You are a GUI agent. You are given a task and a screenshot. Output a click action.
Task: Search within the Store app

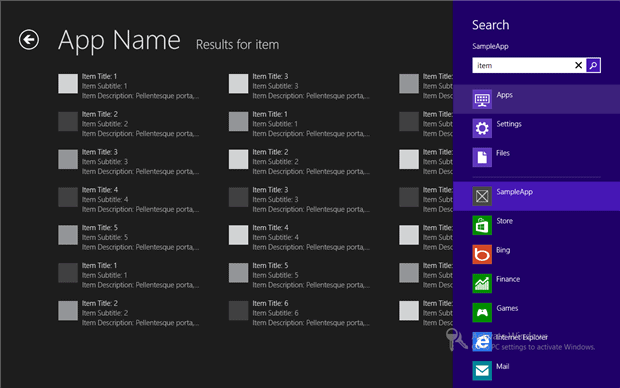point(536,225)
